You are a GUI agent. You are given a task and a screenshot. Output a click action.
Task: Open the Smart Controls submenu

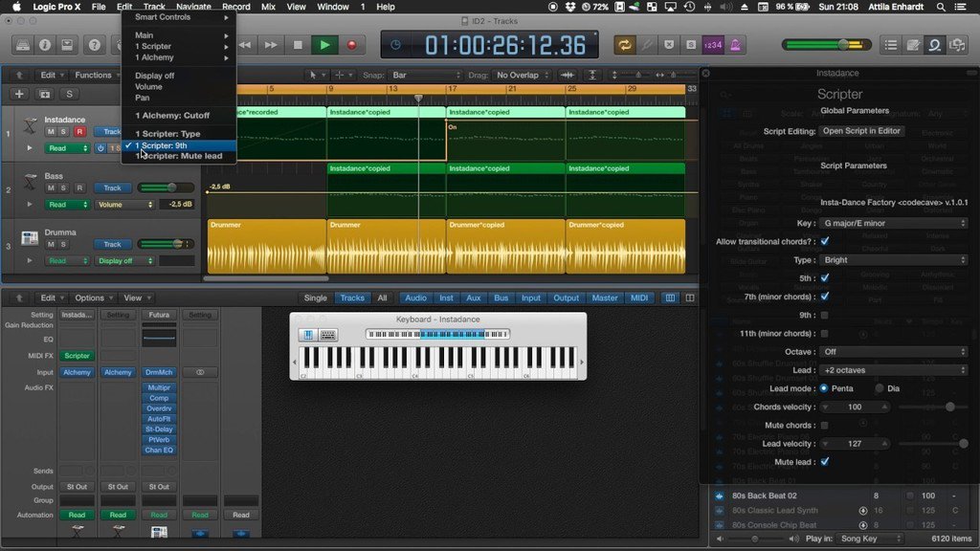pyautogui.click(x=179, y=17)
